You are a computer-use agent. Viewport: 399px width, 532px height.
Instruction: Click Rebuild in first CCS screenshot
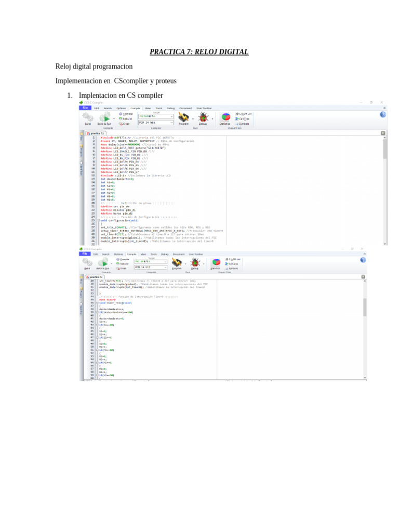[x=126, y=119]
